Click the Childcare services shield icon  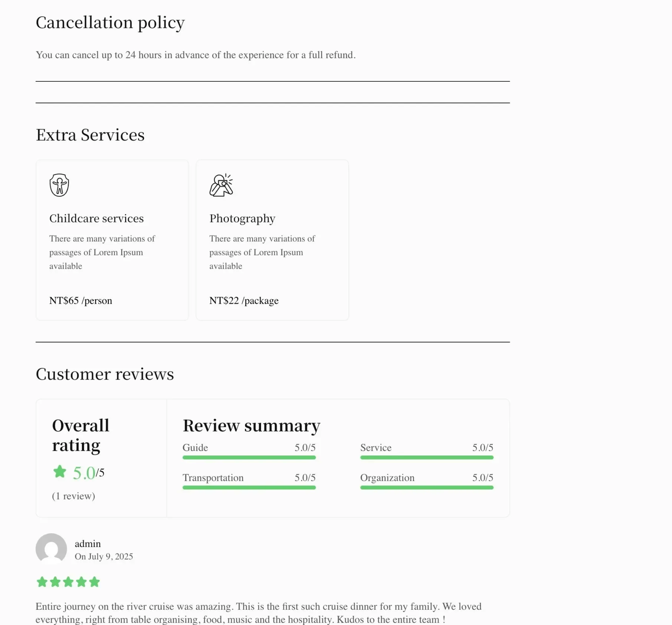[59, 185]
